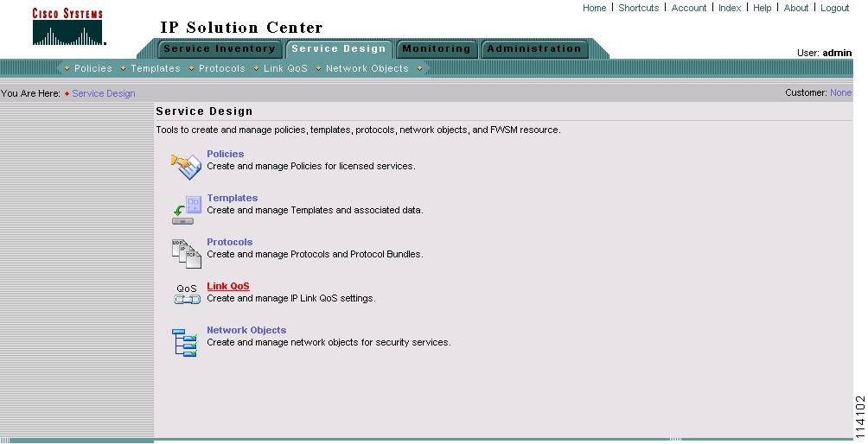868x444 pixels.
Task: Open the About link
Action: point(796,8)
